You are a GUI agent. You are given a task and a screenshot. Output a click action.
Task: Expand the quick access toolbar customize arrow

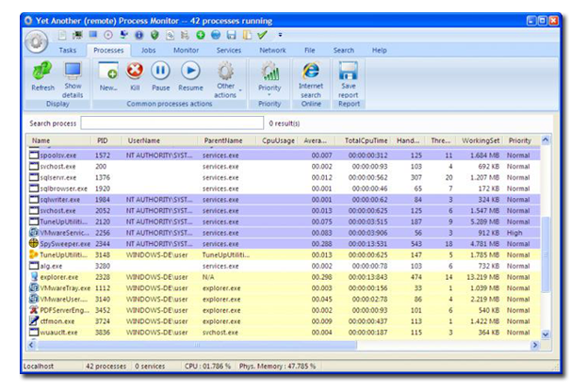tap(279, 35)
